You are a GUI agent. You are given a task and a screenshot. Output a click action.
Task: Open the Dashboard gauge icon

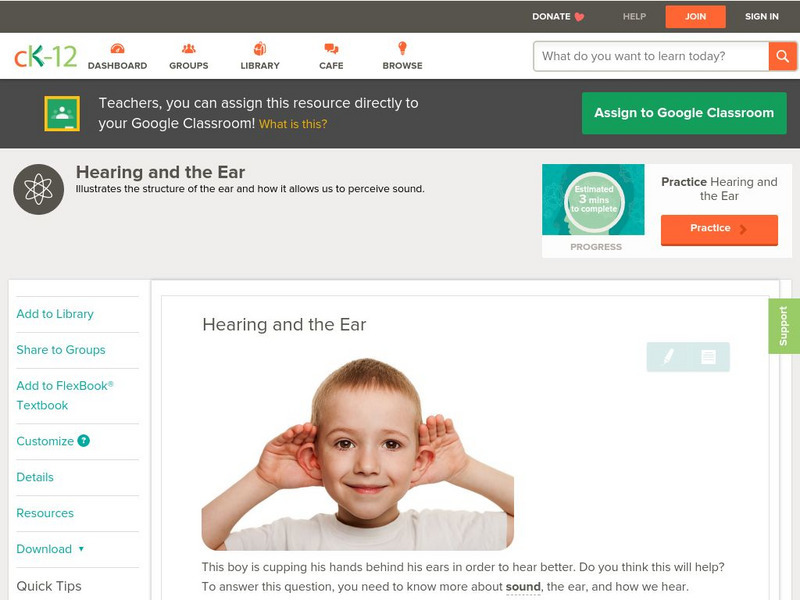(117, 48)
